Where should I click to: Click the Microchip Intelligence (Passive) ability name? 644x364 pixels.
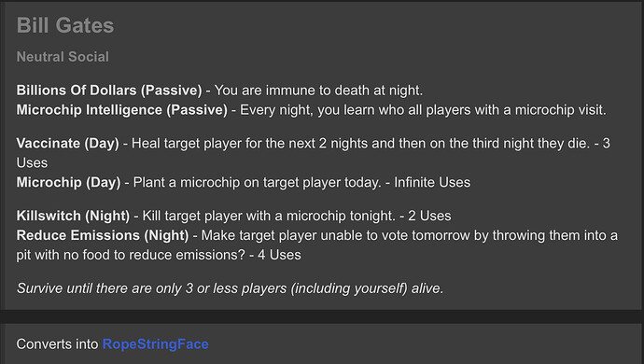(122, 110)
